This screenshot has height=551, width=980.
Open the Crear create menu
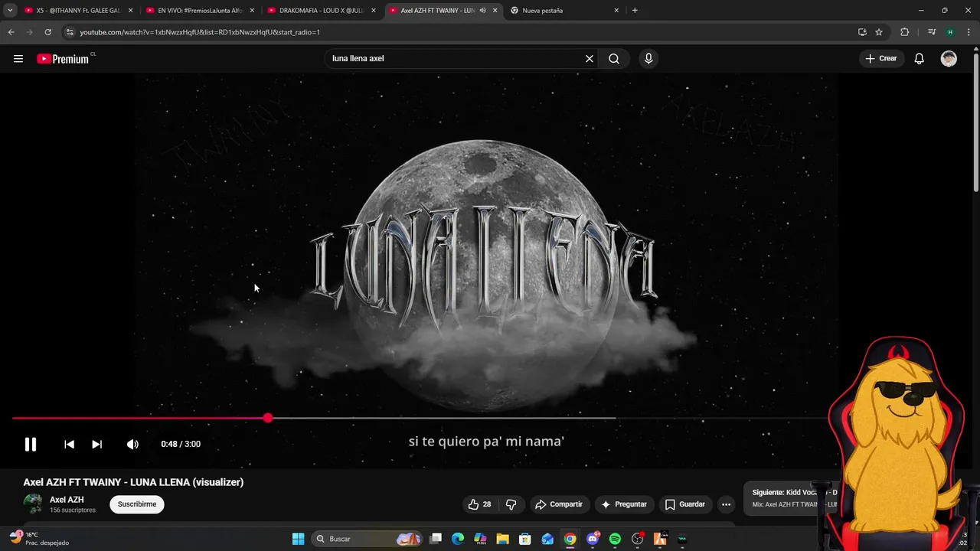click(x=880, y=59)
